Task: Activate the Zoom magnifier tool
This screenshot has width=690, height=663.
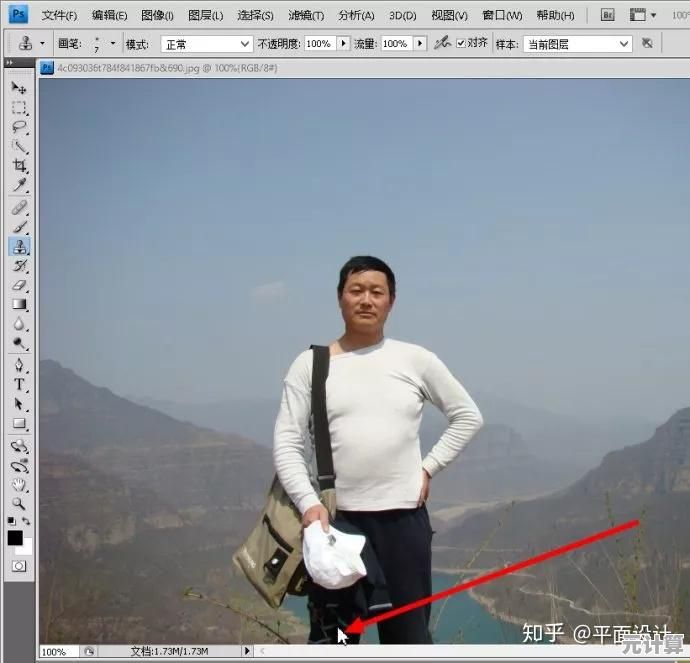Action: click(19, 503)
